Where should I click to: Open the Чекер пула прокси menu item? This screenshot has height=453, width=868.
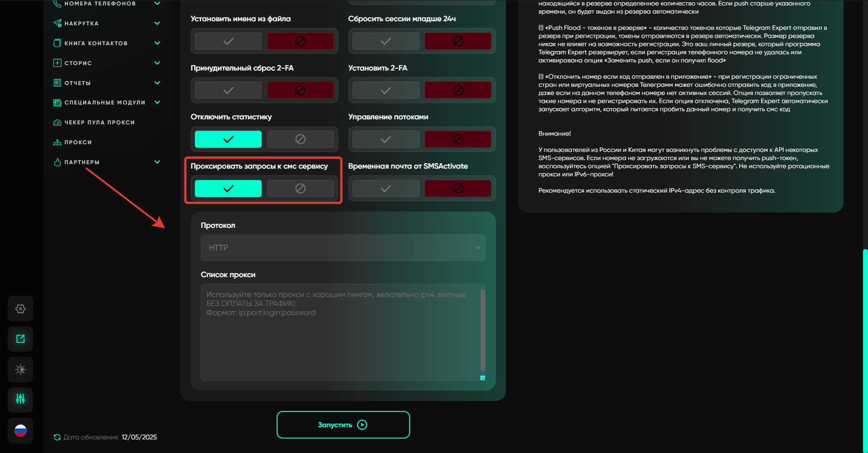point(99,123)
